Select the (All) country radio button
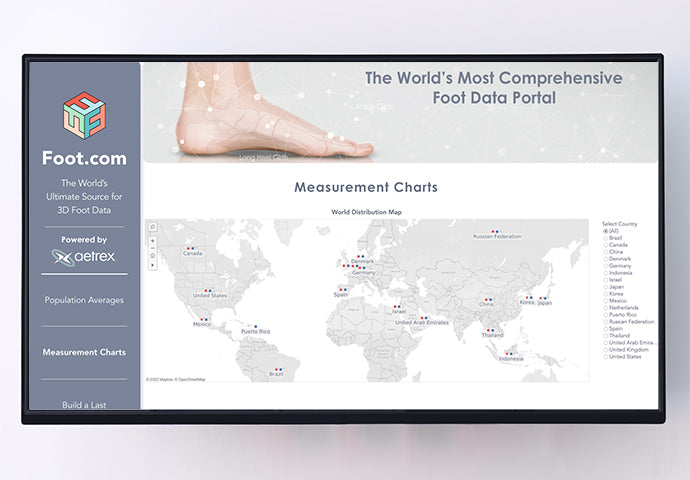The height and width of the screenshot is (480, 690). [605, 230]
